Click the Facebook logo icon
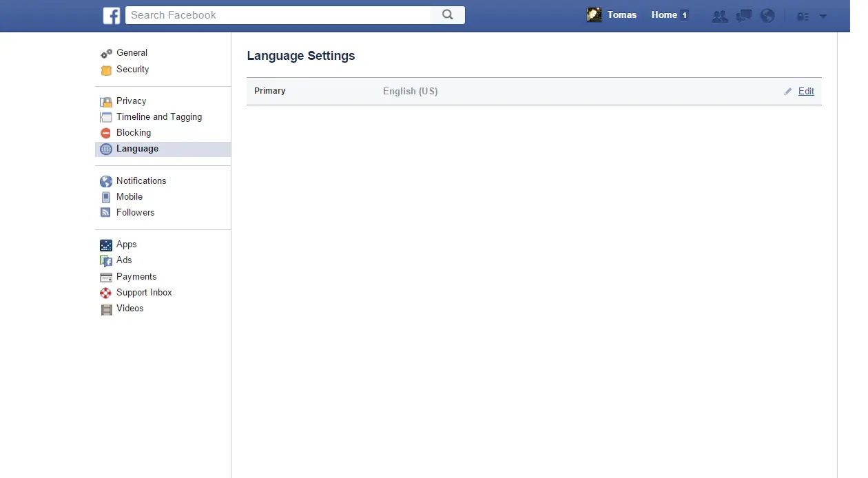This screenshot has width=868, height=478. click(x=112, y=15)
